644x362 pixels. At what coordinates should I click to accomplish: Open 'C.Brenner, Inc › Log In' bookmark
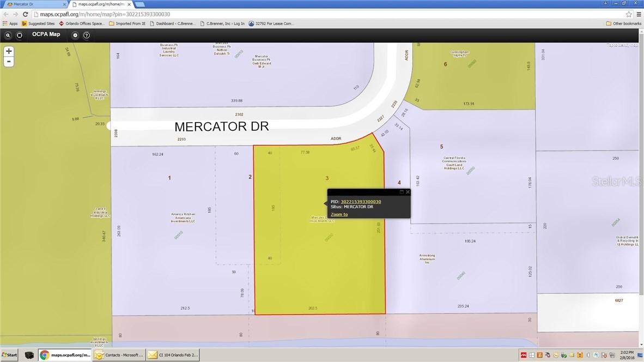pyautogui.click(x=222, y=23)
